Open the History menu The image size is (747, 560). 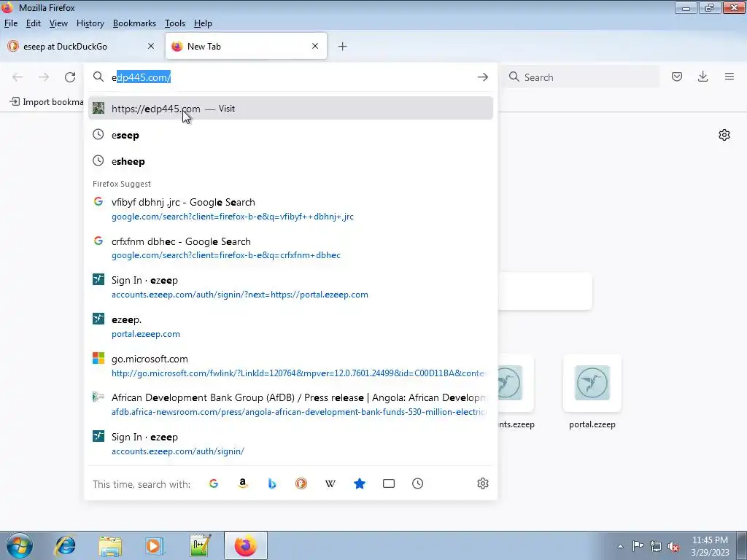click(90, 23)
